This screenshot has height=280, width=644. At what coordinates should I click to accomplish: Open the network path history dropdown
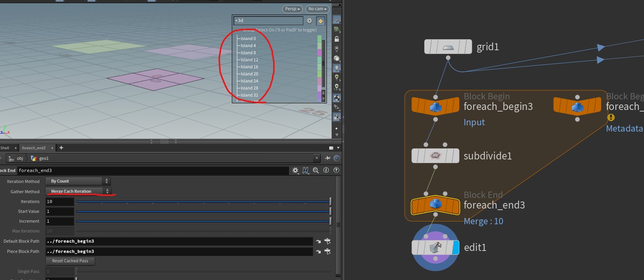(317, 158)
